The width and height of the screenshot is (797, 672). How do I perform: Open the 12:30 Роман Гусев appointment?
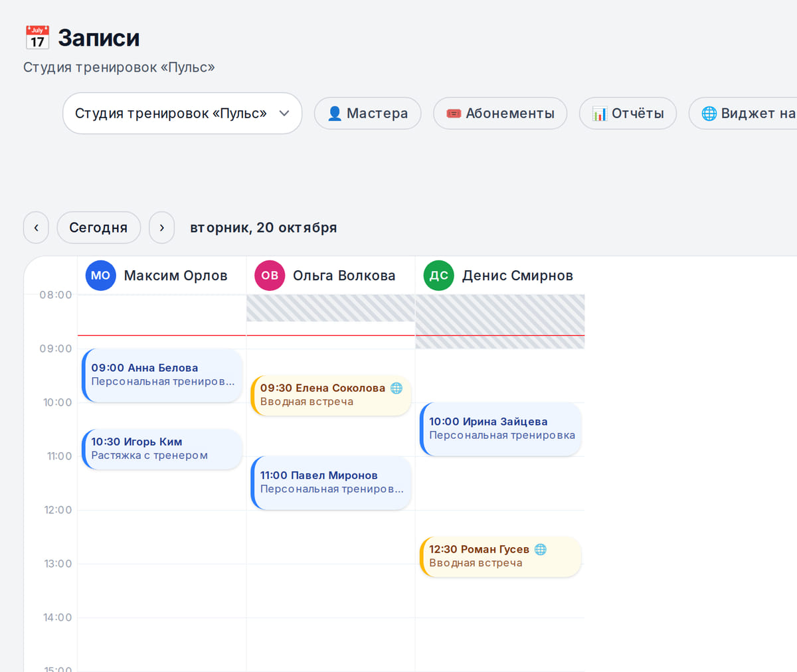click(501, 556)
